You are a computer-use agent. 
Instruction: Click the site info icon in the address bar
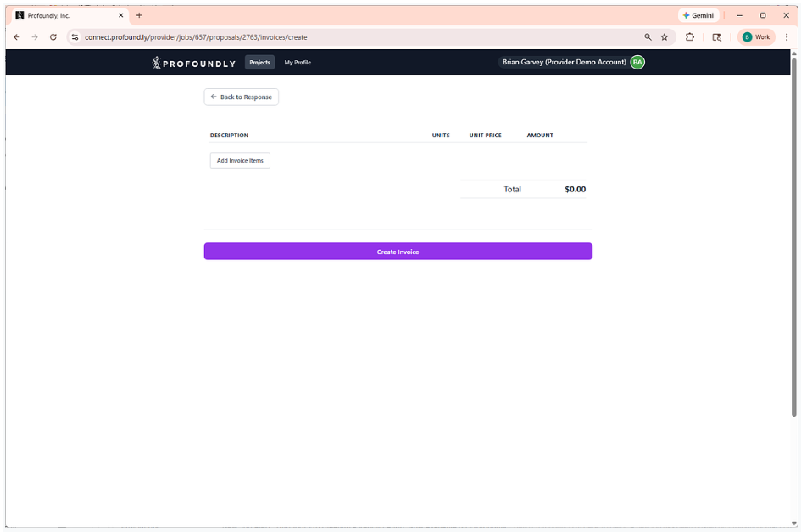75,37
